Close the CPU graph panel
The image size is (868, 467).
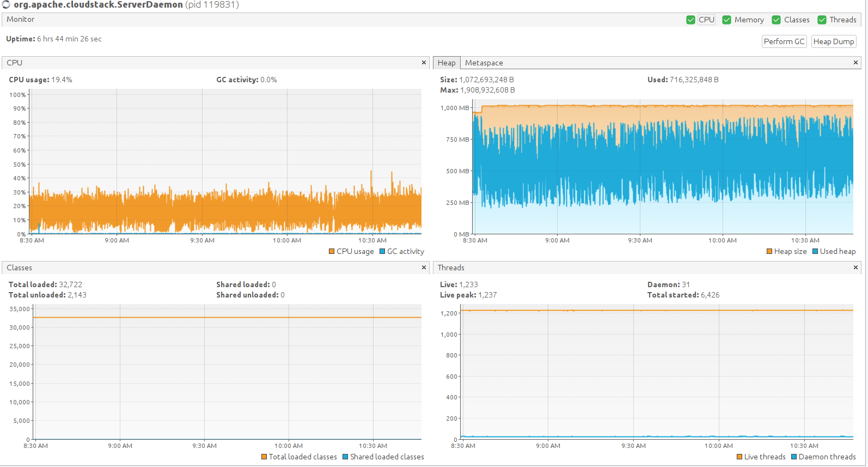(x=424, y=63)
